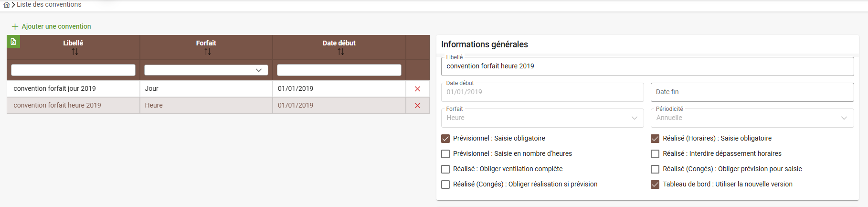This screenshot has width=868, height=207.
Task: Click the plus icon to add convention
Action: click(x=15, y=27)
